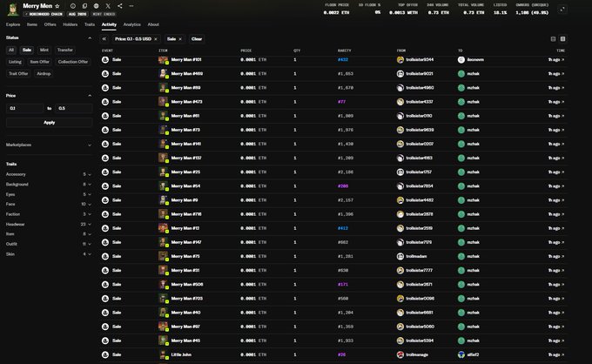Image resolution: width=592 pixels, height=364 pixels.
Task: Click the expand icon beside the stats bar
Action: coord(562,10)
